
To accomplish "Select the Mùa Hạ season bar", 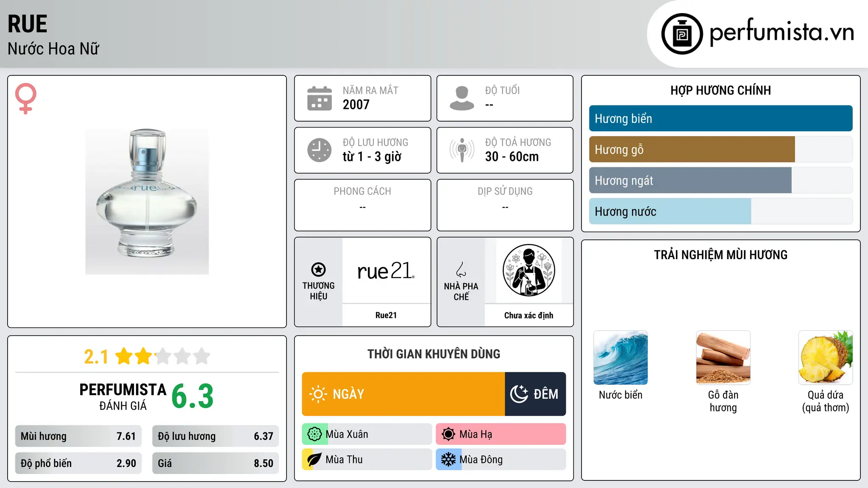I will [x=501, y=434].
